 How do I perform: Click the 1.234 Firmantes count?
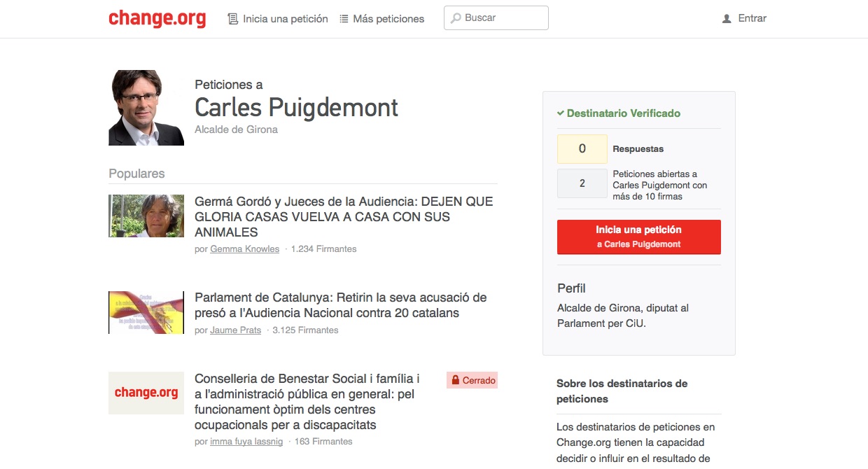(x=323, y=249)
